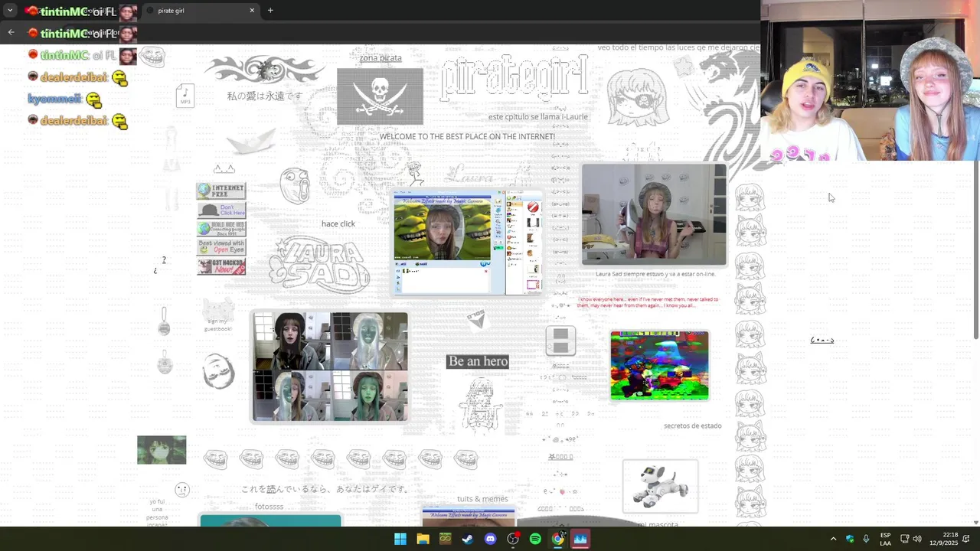Switch input language ESP LAA
This screenshot has height=551, width=980.
coord(885,539)
